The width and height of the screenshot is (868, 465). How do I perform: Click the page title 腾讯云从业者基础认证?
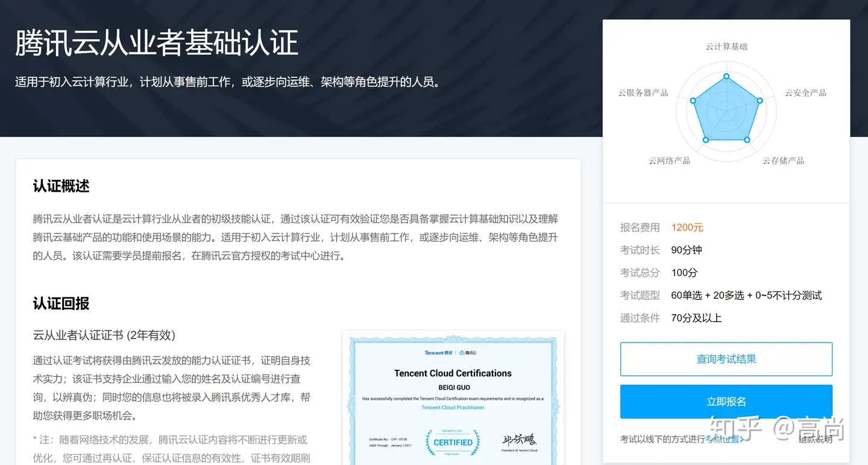(x=157, y=43)
